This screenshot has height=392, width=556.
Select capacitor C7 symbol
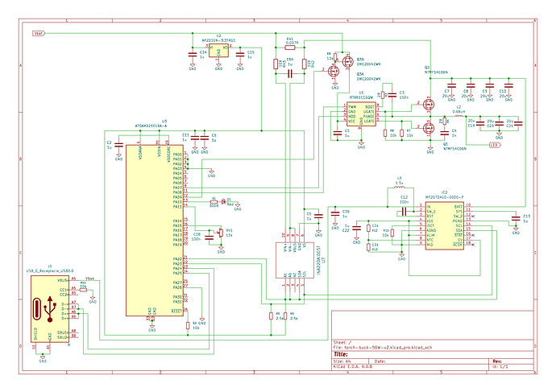pyautogui.click(x=451, y=85)
